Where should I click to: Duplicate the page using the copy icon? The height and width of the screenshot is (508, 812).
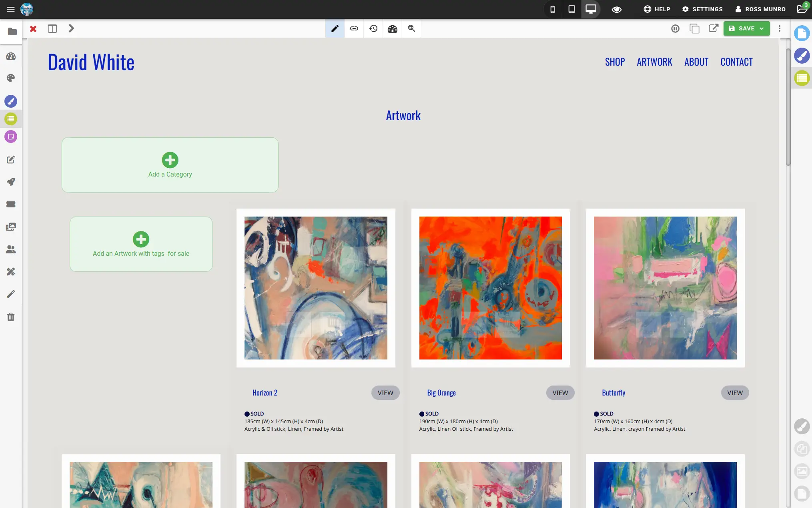coord(695,28)
